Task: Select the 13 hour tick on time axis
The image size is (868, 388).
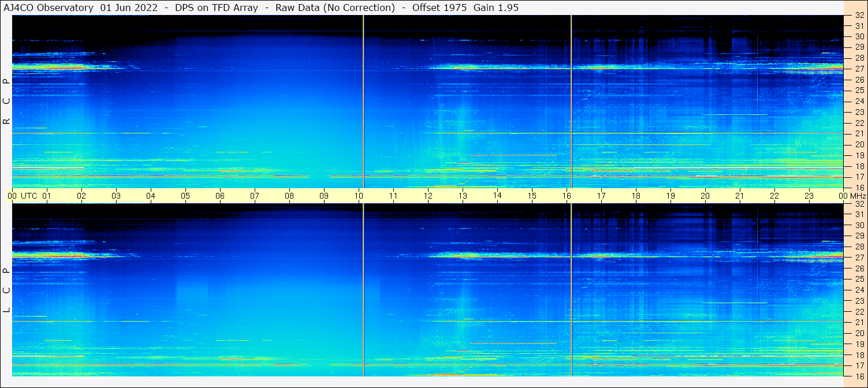Action: click(463, 196)
